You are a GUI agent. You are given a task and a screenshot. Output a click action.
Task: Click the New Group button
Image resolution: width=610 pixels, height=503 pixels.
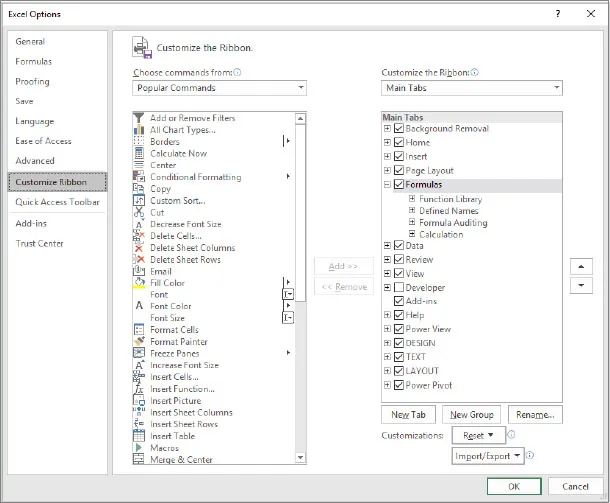[x=472, y=415]
